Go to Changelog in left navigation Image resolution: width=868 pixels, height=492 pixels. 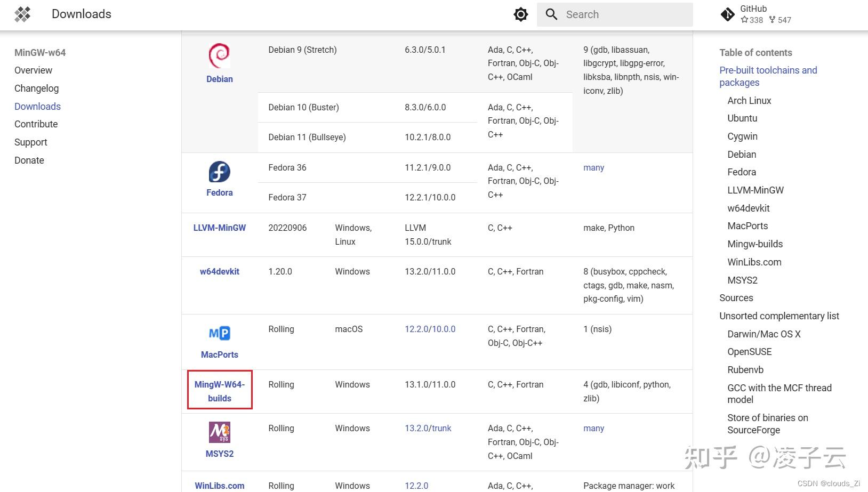point(36,88)
